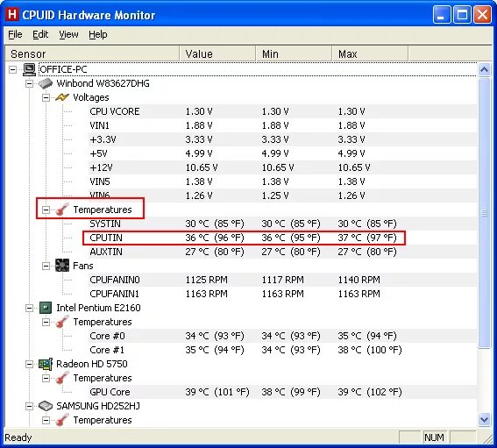
Task: Collapse the Radeon HD 5750 node
Action: 29,365
